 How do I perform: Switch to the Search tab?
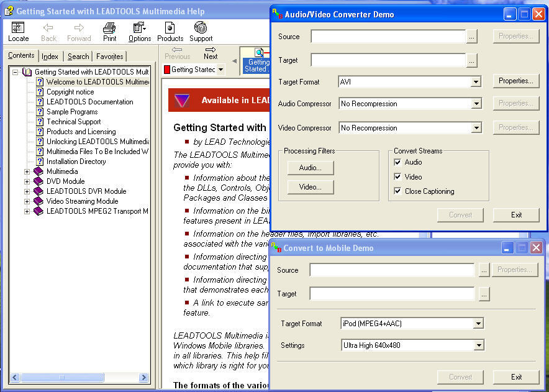tap(78, 57)
